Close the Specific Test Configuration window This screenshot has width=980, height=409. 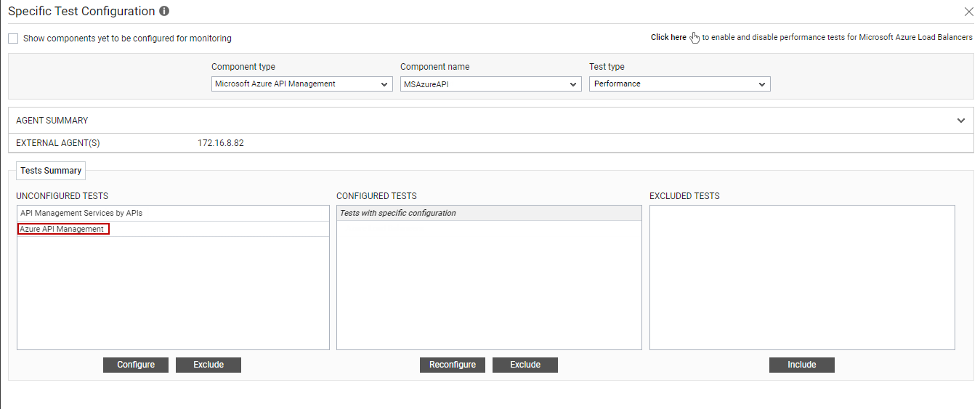(968, 12)
